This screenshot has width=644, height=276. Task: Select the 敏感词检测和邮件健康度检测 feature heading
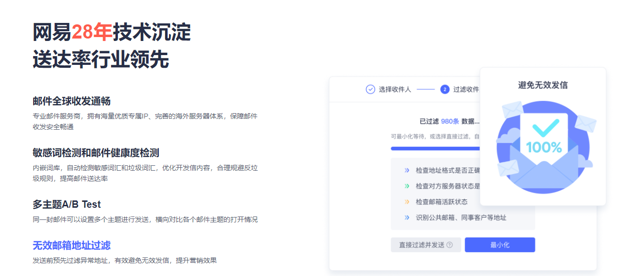click(96, 153)
